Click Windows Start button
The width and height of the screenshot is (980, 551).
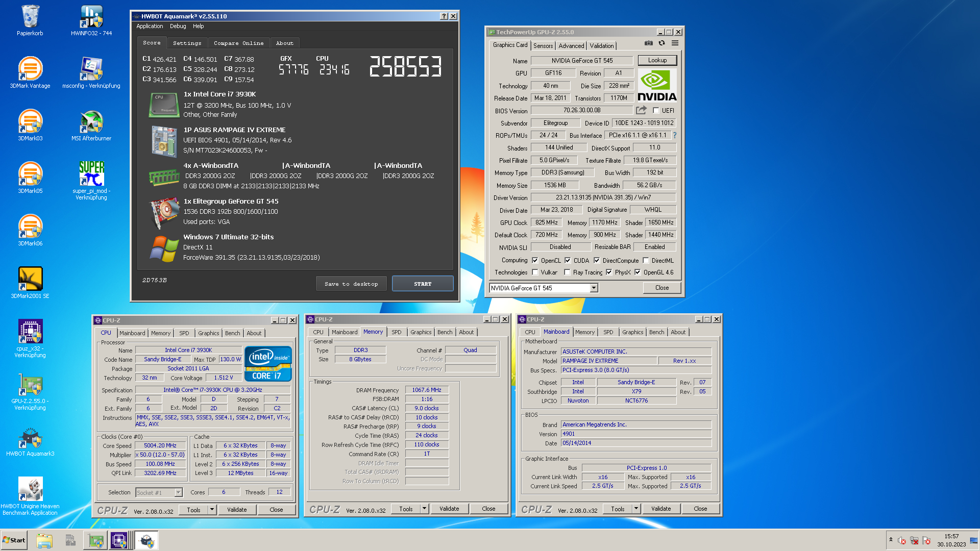(x=14, y=540)
